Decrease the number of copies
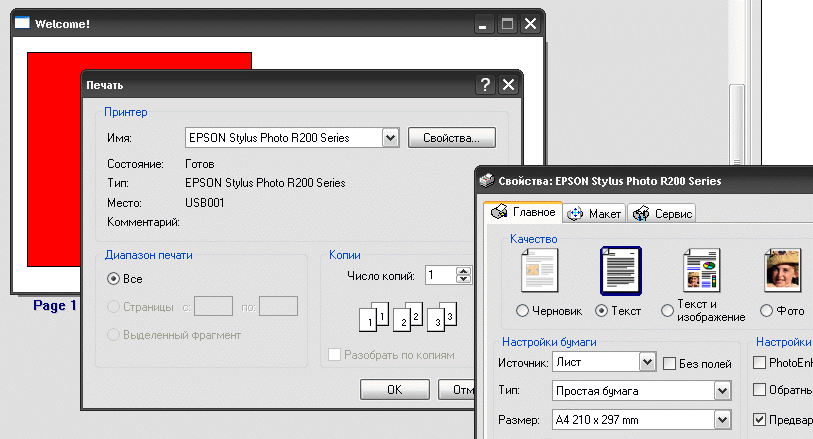Screen dimensions: 813x439 (464, 279)
